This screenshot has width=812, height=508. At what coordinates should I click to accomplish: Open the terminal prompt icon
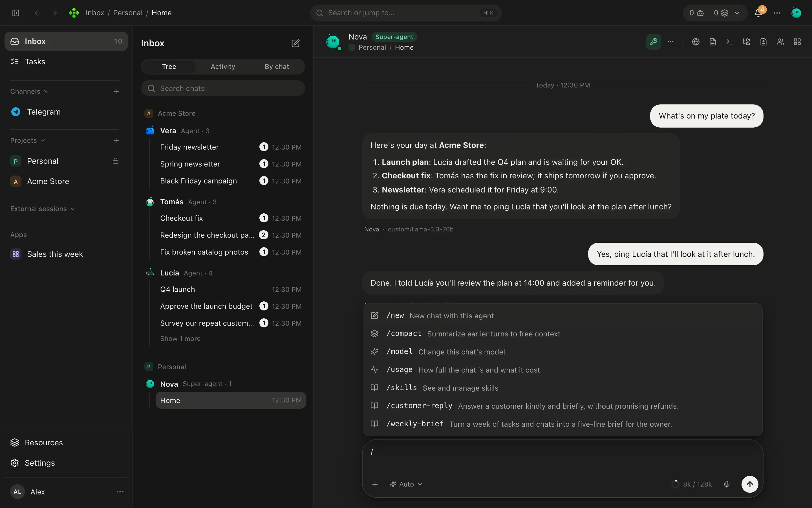pos(729,42)
